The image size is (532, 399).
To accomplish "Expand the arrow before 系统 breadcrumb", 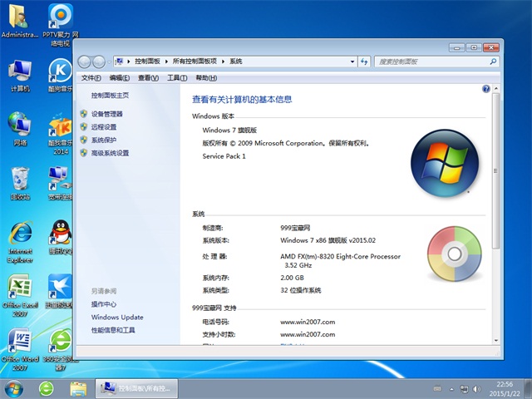I will pos(224,62).
